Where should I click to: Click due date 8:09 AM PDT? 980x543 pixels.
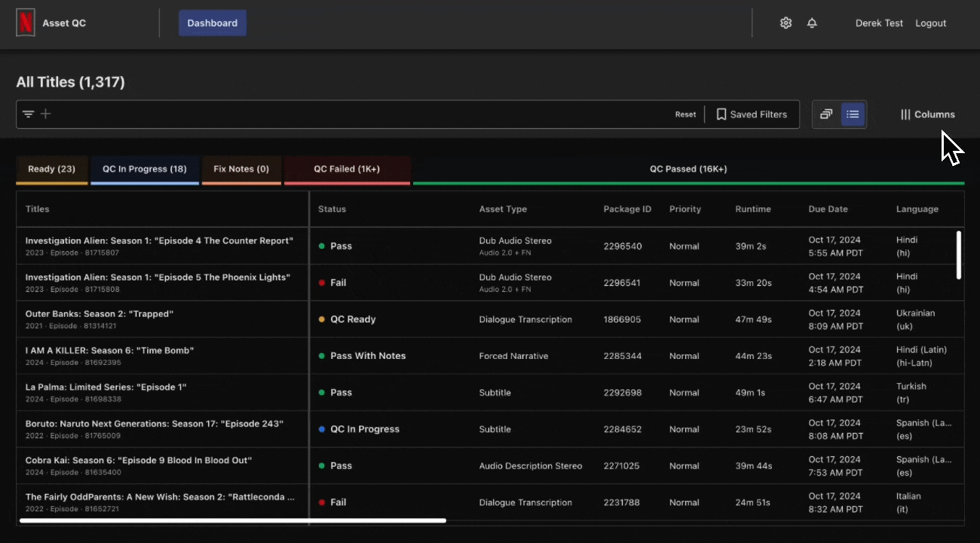(x=836, y=327)
